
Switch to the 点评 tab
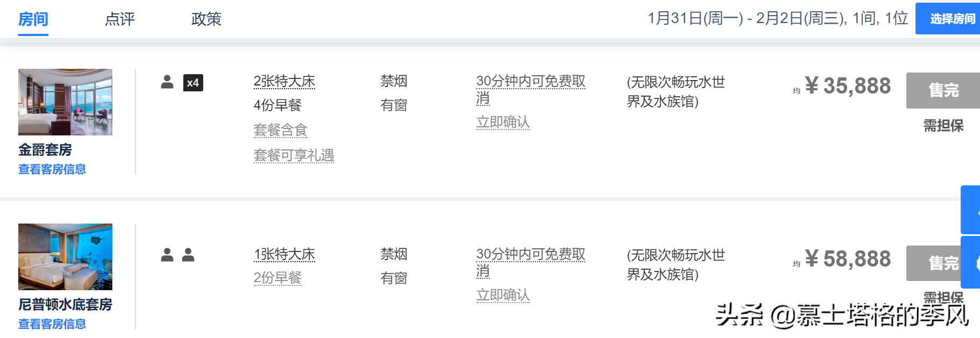click(120, 19)
